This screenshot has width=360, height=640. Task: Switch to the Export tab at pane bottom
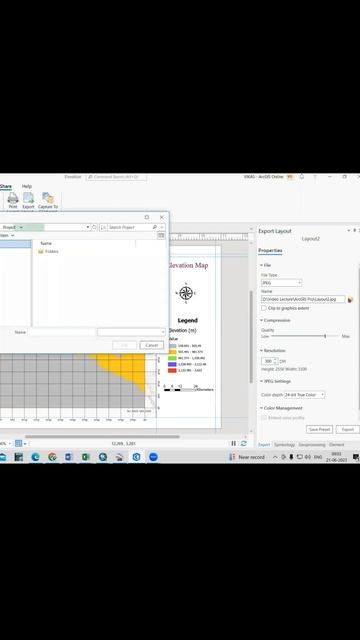coord(264,444)
